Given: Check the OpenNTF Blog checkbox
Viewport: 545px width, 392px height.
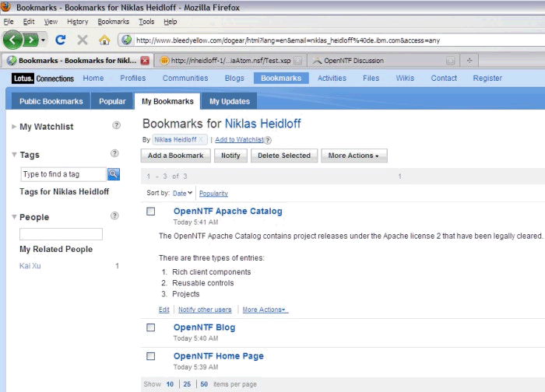Looking at the screenshot, I should pos(151,327).
